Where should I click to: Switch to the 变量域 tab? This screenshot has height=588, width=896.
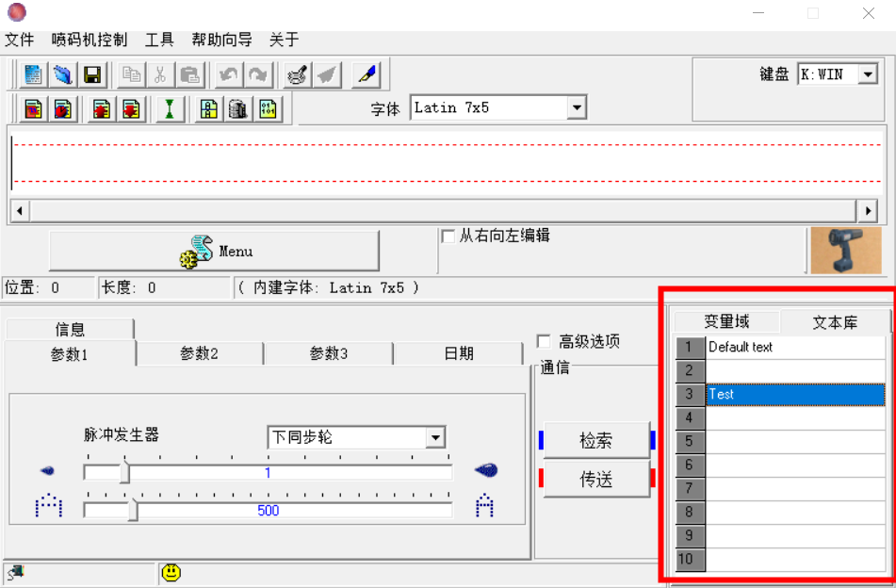tap(726, 322)
